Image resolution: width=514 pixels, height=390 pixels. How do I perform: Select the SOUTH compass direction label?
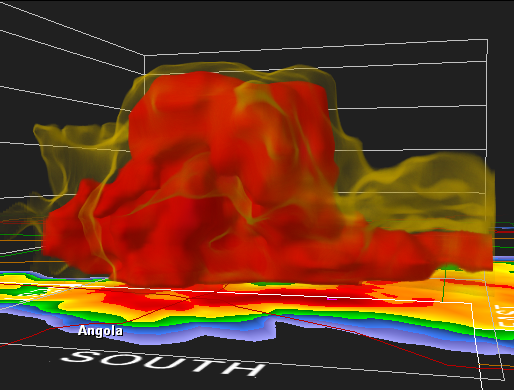tap(163, 363)
